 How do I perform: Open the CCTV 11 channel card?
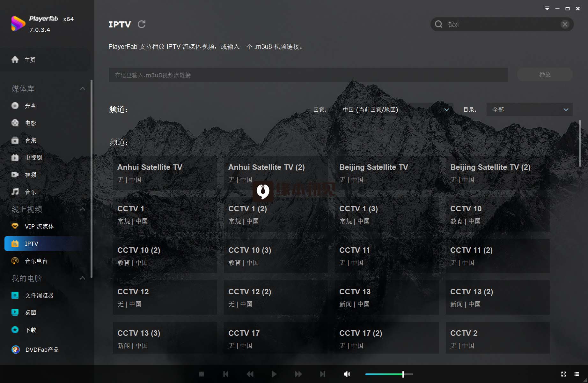coord(387,256)
